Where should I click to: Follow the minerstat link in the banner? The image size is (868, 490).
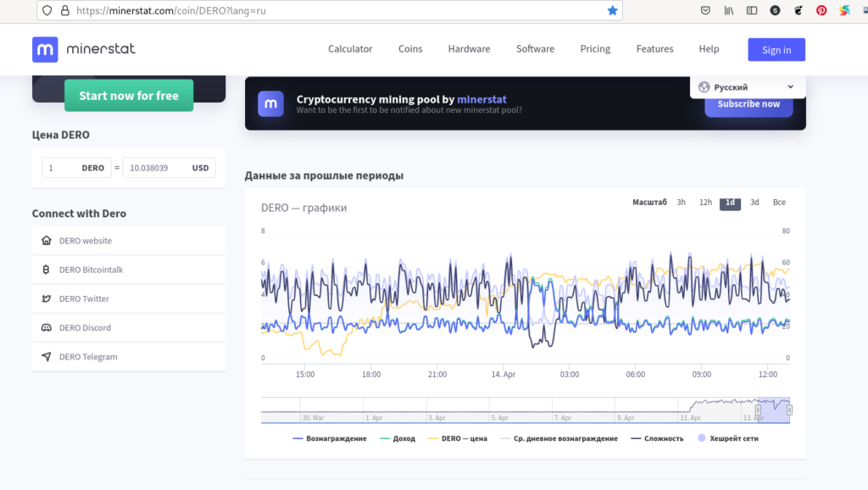pyautogui.click(x=481, y=99)
